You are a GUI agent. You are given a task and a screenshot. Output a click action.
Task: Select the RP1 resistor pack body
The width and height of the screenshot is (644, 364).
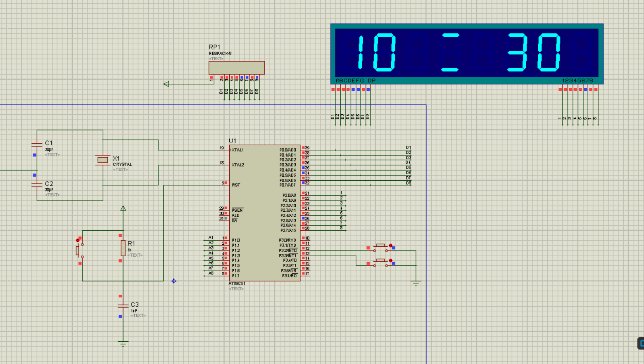237,68
